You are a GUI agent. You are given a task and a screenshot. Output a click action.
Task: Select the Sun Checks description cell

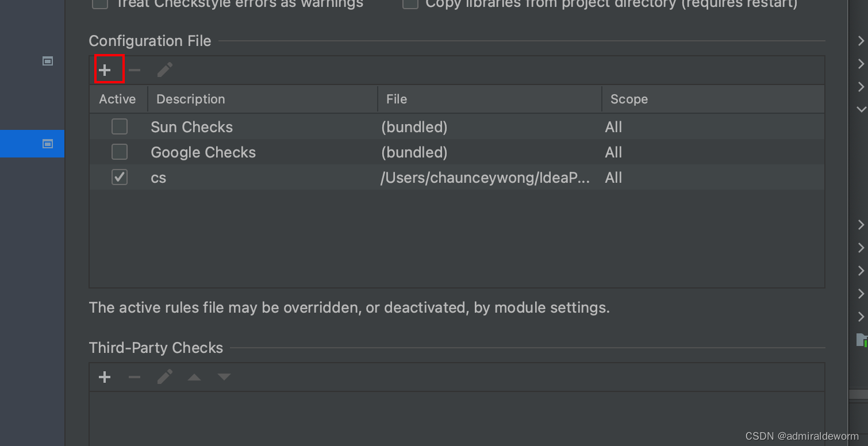click(x=192, y=127)
